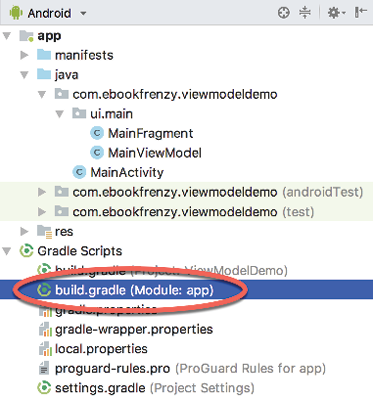Image resolution: width=373 pixels, height=401 pixels.
Task: Click the settings.gradle file icon
Action: click(44, 388)
